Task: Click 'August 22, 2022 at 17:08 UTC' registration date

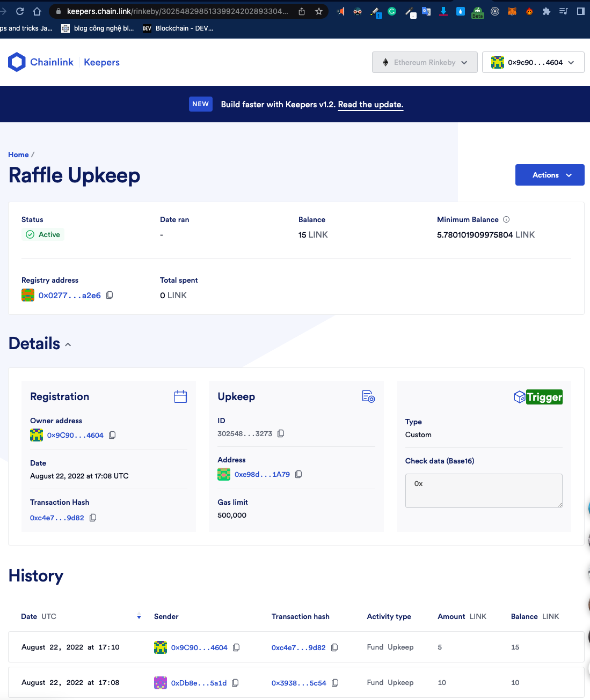Action: [x=79, y=476]
